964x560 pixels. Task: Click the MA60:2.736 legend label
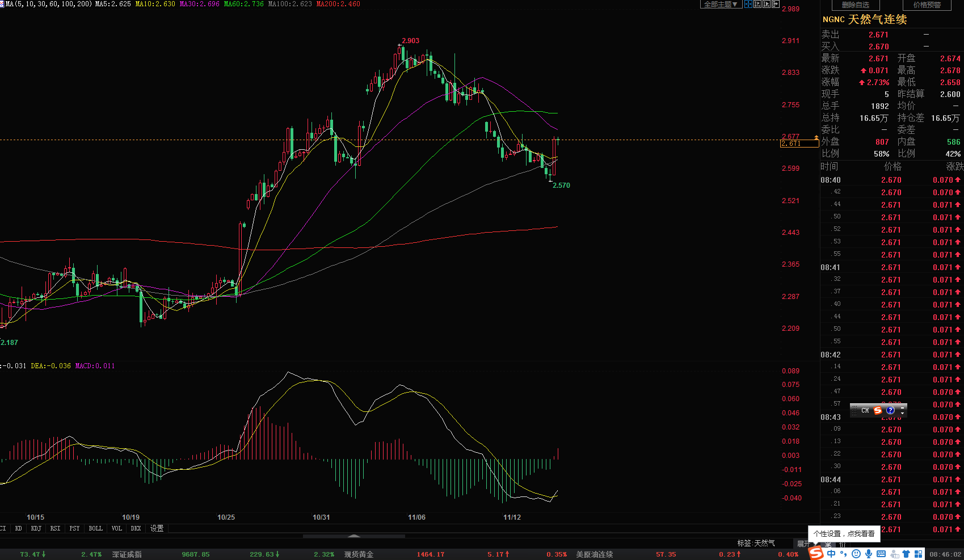(x=243, y=4)
